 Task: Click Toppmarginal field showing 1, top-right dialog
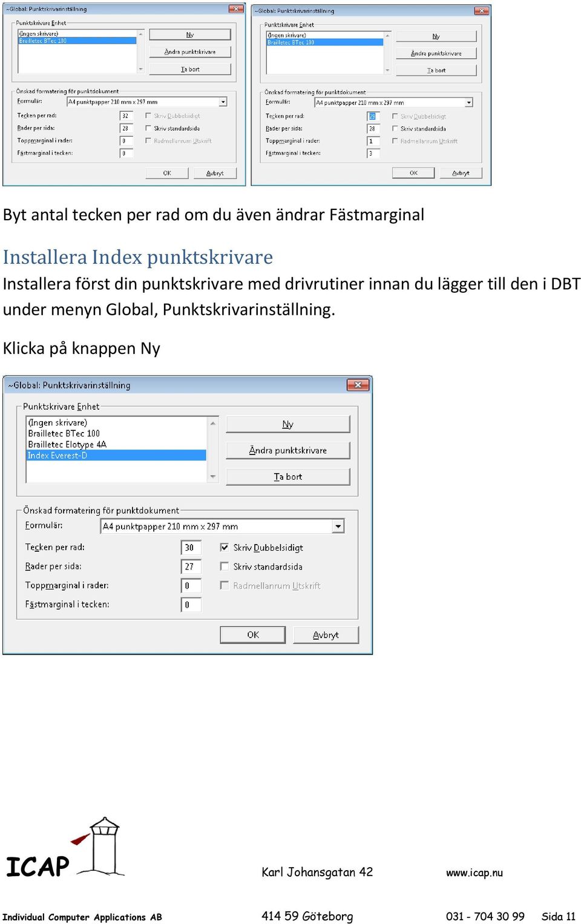tap(373, 141)
